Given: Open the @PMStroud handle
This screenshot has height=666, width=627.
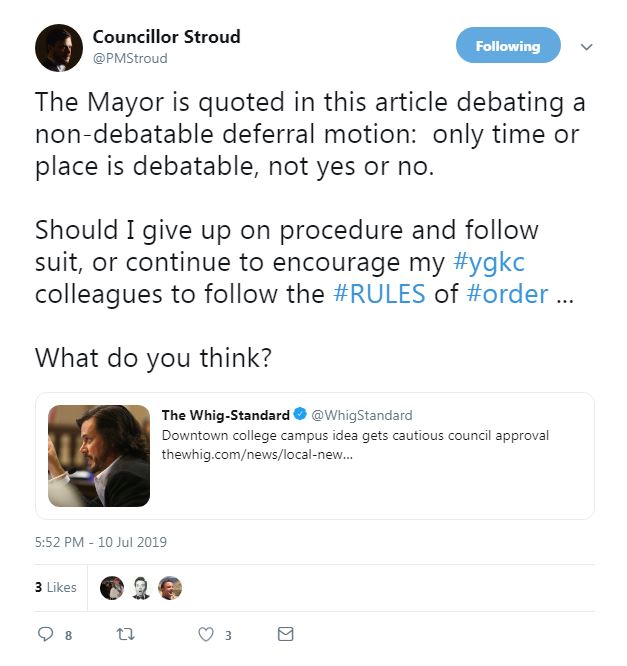Looking at the screenshot, I should 130,58.
